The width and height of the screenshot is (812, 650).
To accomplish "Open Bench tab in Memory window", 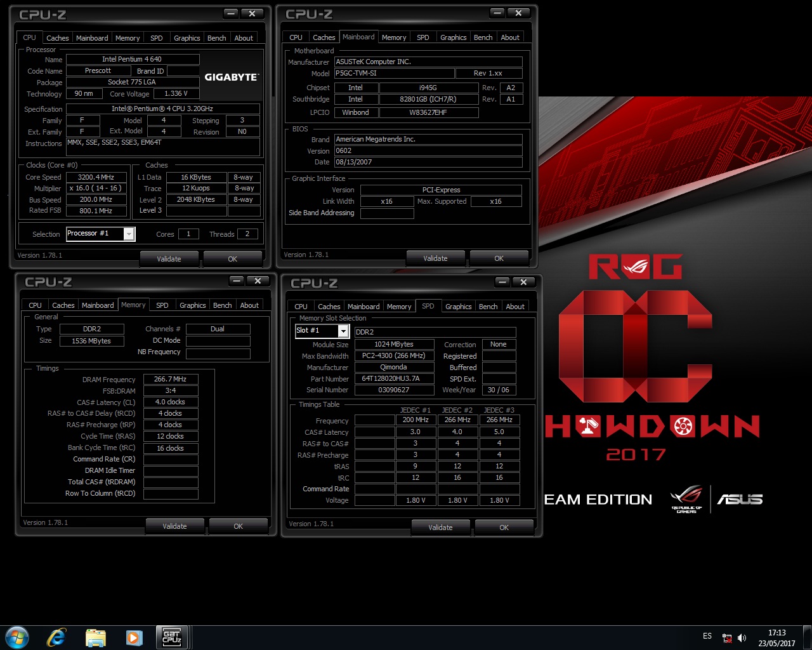I will pyautogui.click(x=223, y=305).
